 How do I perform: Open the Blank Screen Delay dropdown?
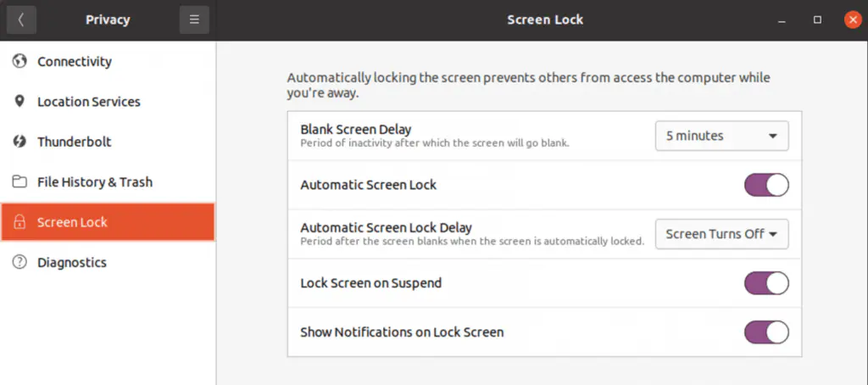pos(721,136)
